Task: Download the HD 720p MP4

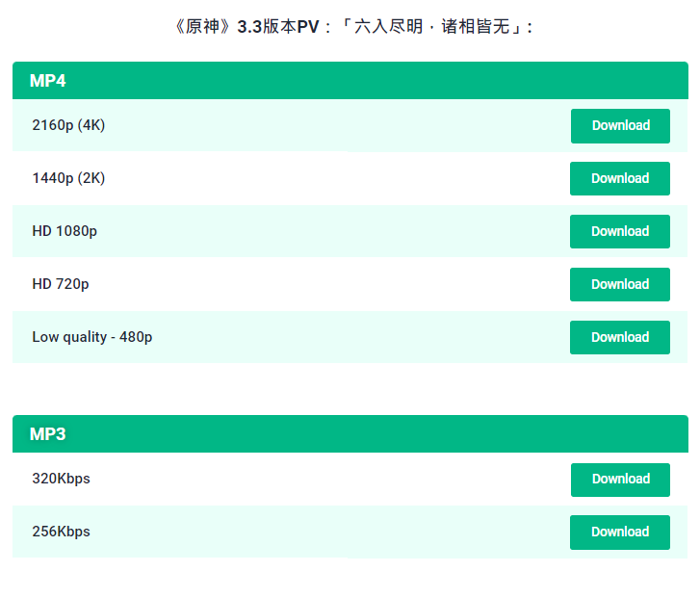Action: 620,284
